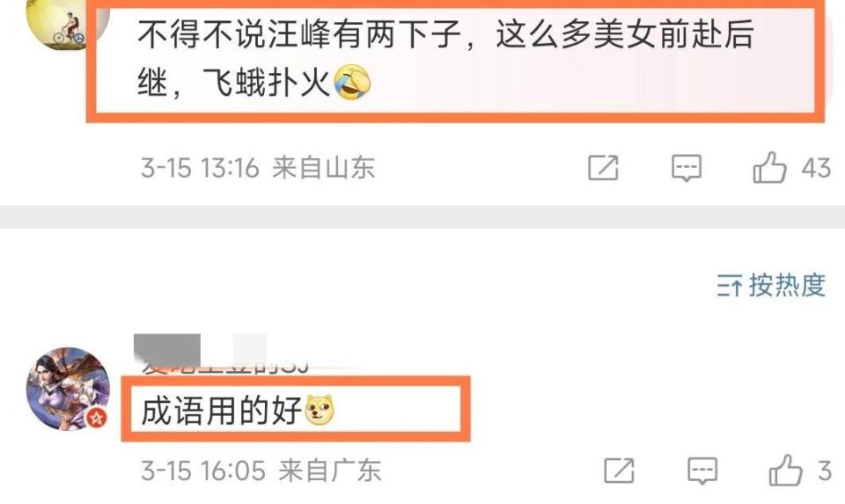This screenshot has width=845, height=504.
Task: Click the orange verified badge on the avatar
Action: (97, 417)
